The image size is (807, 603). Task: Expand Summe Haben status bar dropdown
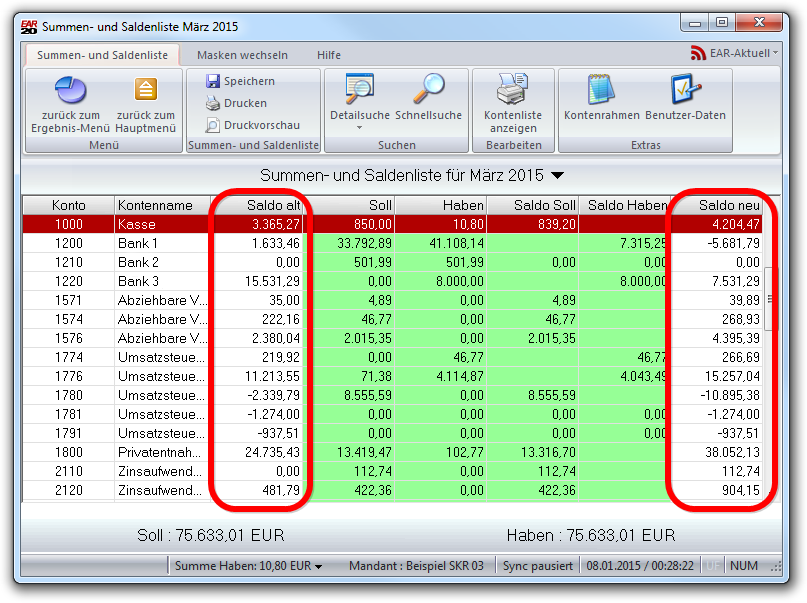(x=318, y=566)
